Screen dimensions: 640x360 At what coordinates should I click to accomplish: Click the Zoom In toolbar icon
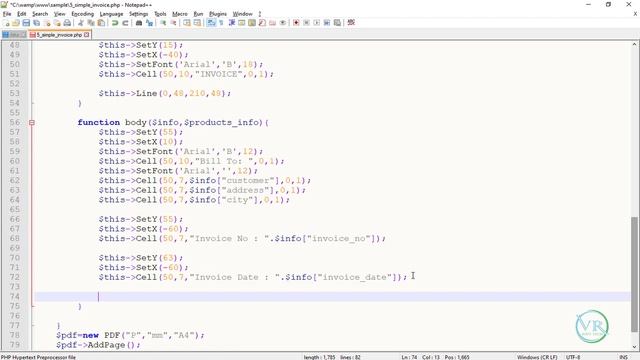click(163, 23)
